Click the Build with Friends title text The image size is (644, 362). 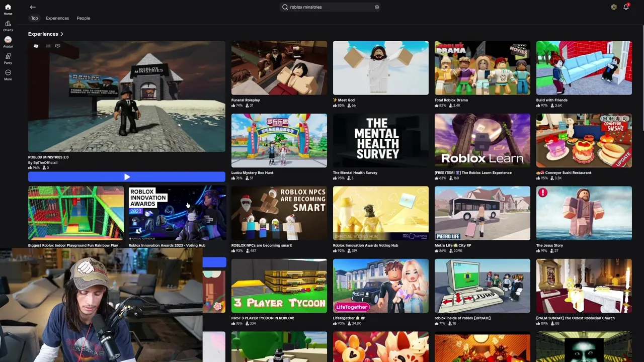coord(552,100)
